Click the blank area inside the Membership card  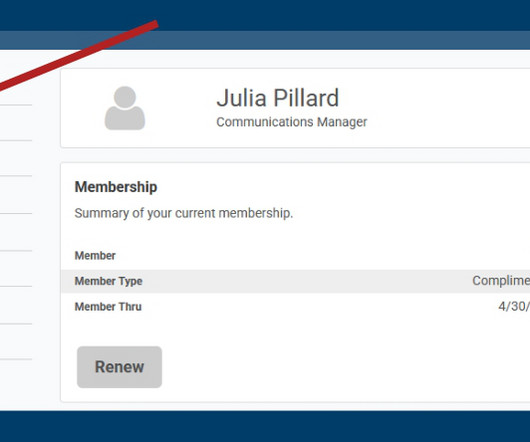(338, 365)
